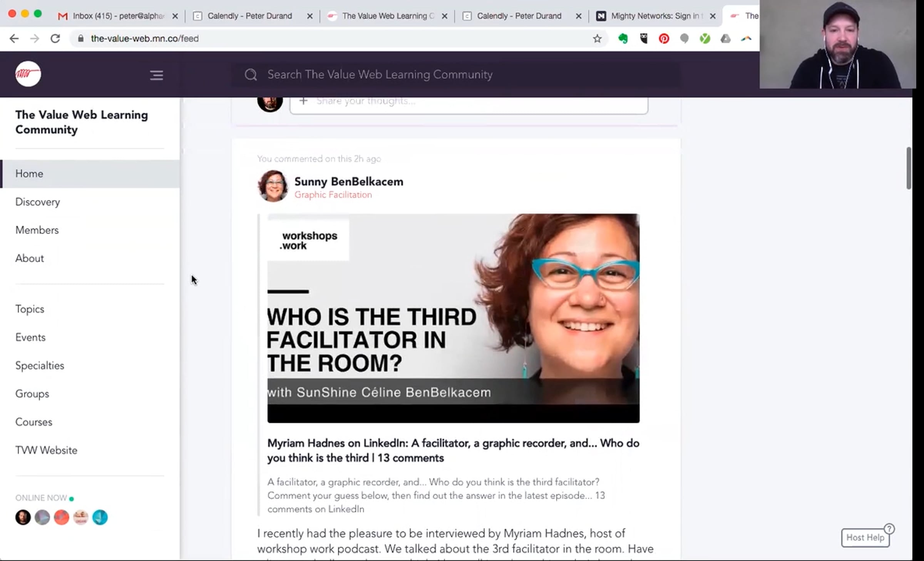Image resolution: width=924 pixels, height=561 pixels.
Task: Open the Pinterest extension icon
Action: click(x=664, y=39)
